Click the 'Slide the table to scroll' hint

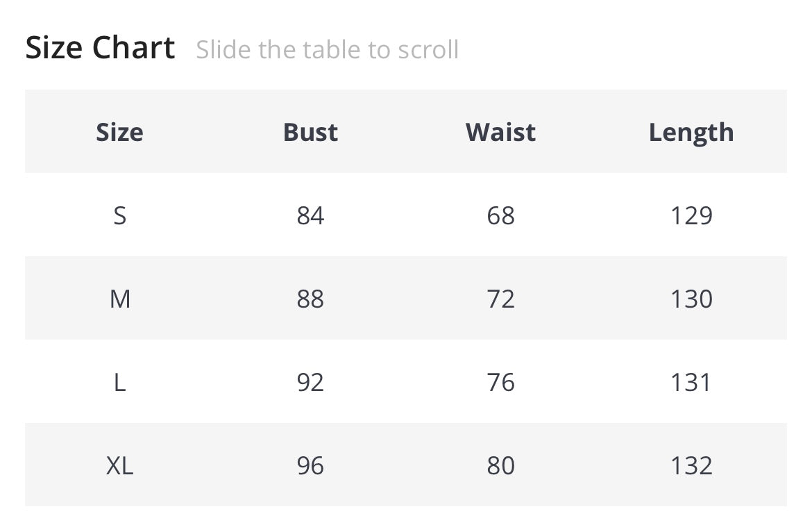[x=327, y=50]
